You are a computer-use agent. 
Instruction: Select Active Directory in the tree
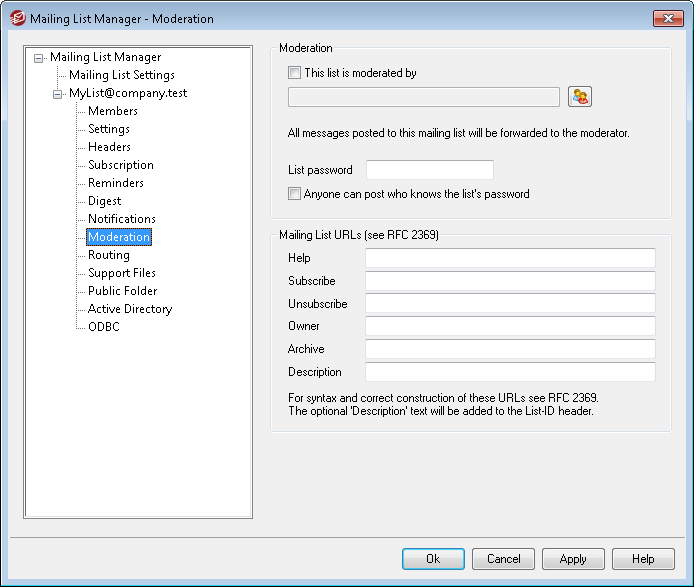(129, 309)
